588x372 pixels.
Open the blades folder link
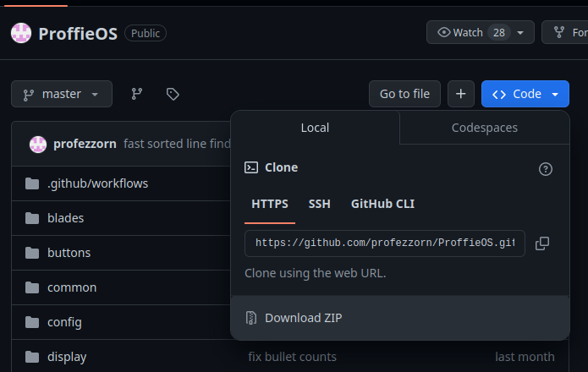pyautogui.click(x=66, y=218)
